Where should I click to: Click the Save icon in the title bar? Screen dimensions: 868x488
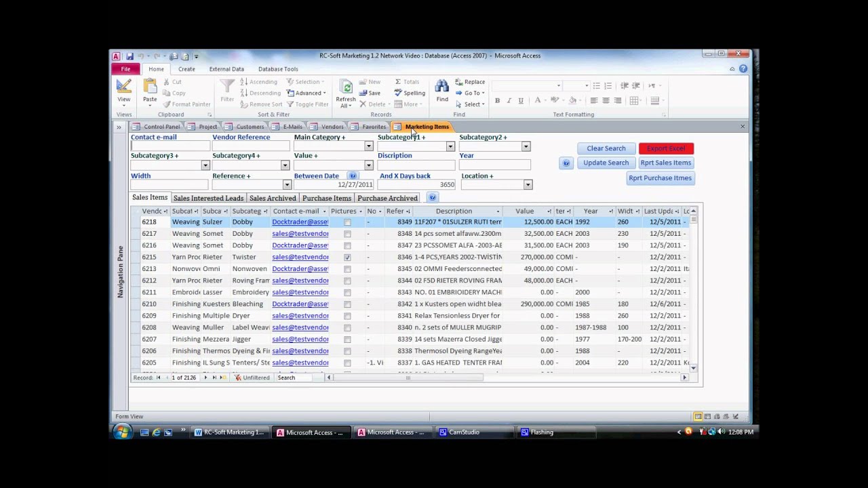click(x=129, y=56)
